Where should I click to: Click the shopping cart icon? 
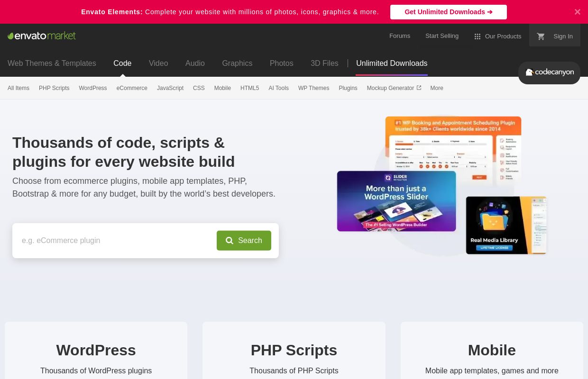pyautogui.click(x=541, y=36)
